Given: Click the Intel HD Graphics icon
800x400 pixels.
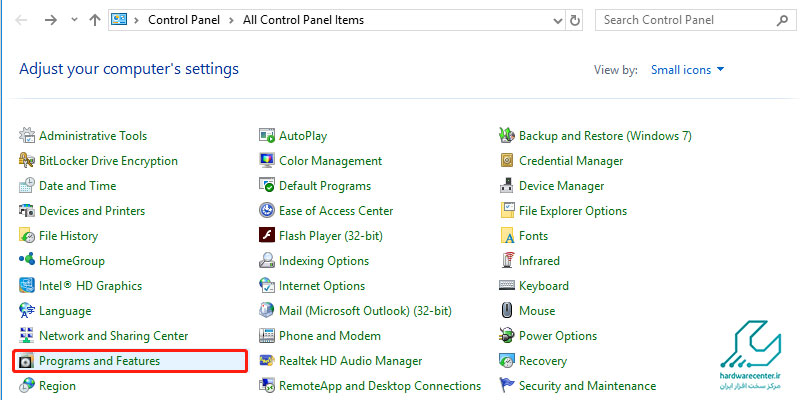Looking at the screenshot, I should click(27, 286).
